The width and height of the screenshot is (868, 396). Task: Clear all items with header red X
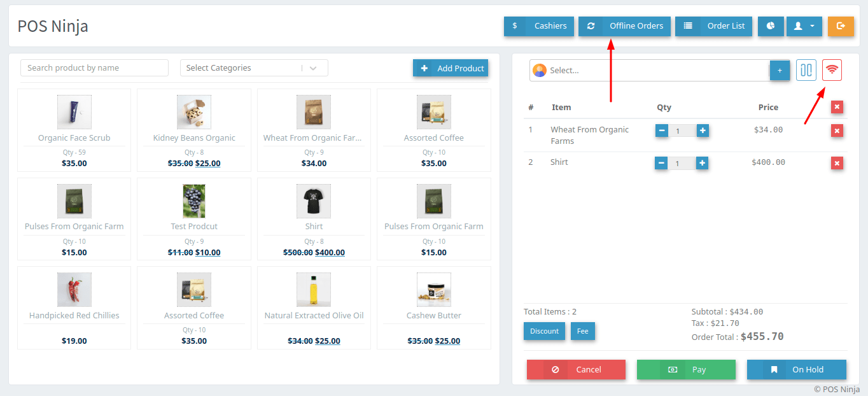click(x=837, y=108)
